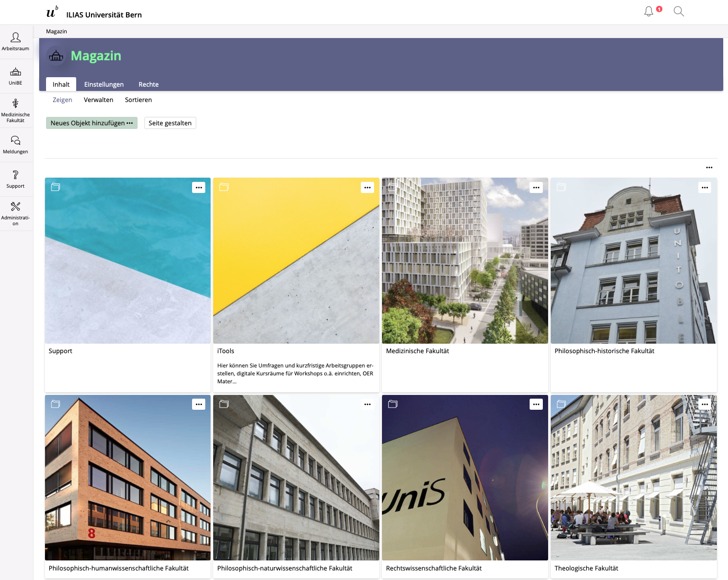Open the Arbeitsraum sidebar item
This screenshot has height=580, width=728.
coord(16,42)
